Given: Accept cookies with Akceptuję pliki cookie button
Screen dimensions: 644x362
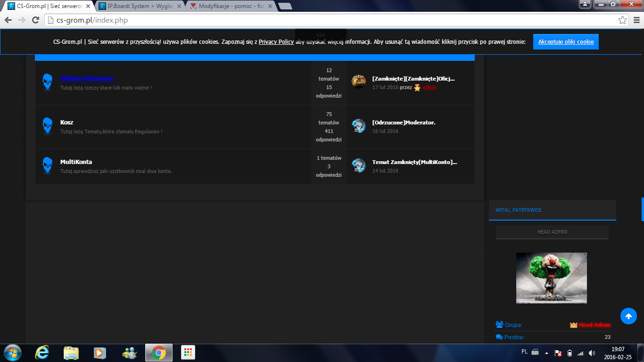Looking at the screenshot, I should coord(566,41).
